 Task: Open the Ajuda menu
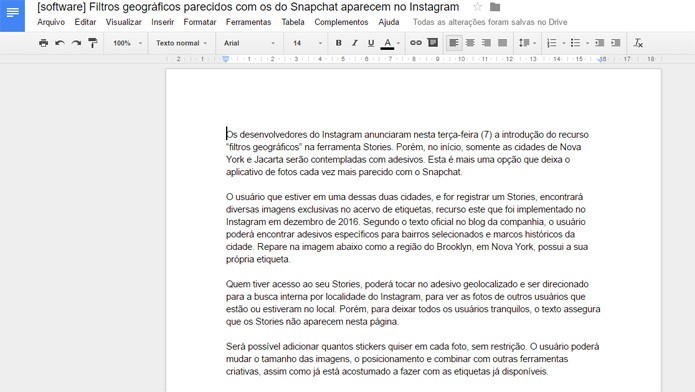tap(389, 22)
